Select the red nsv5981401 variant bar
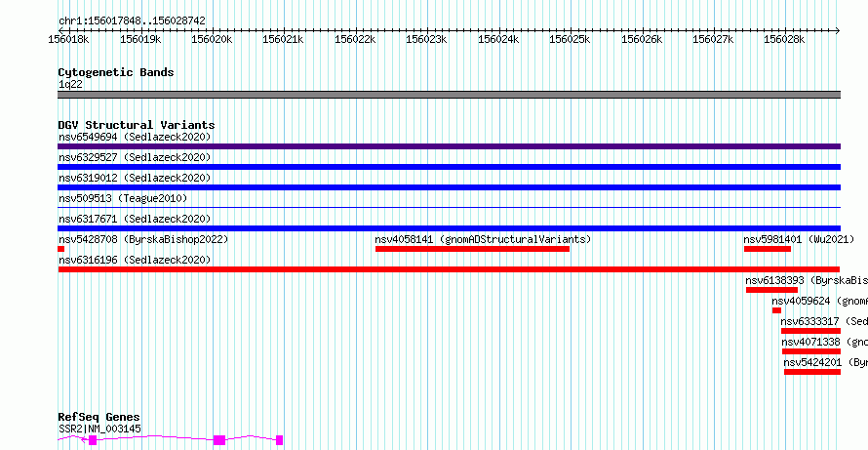 tap(768, 249)
